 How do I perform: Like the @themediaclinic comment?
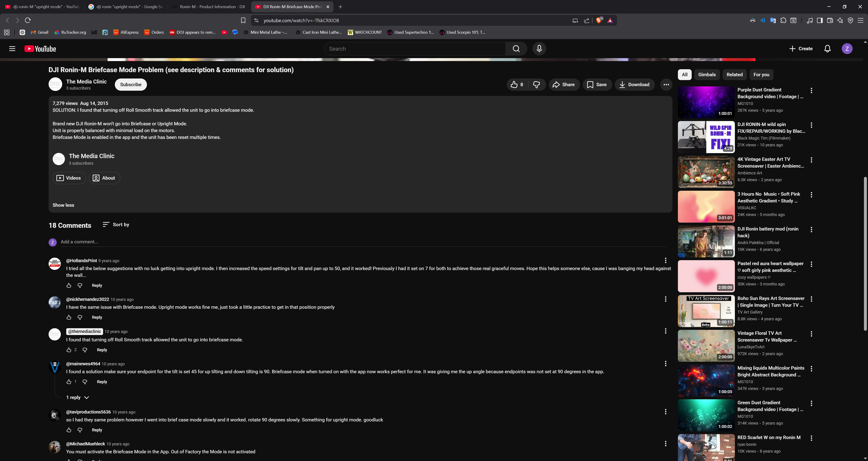[69, 350]
